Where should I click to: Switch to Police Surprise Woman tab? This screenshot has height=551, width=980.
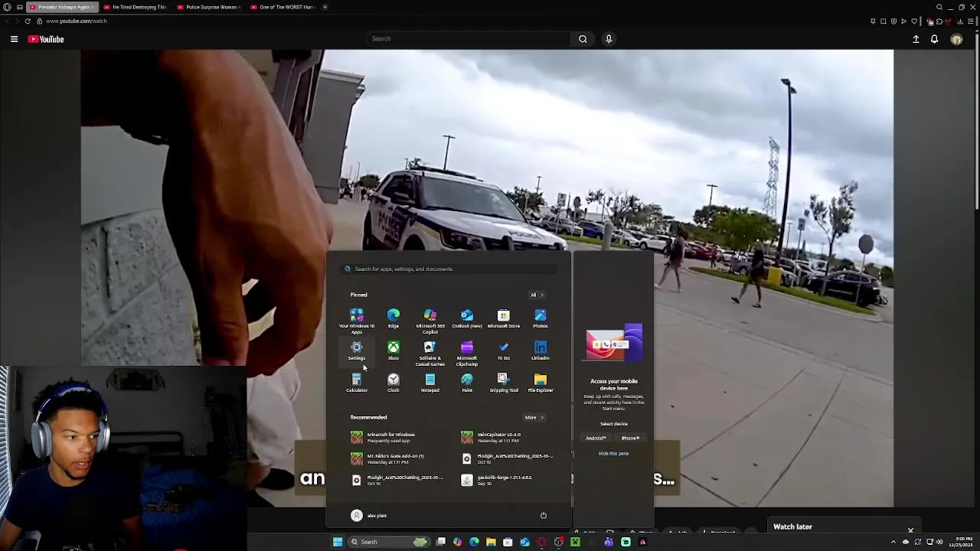click(209, 7)
